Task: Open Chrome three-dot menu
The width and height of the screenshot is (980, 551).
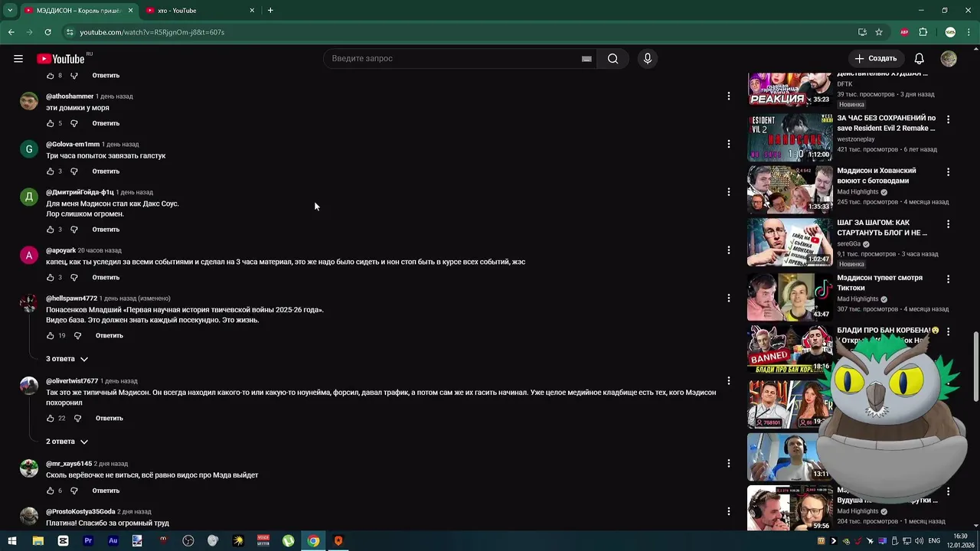Action: click(x=969, y=32)
